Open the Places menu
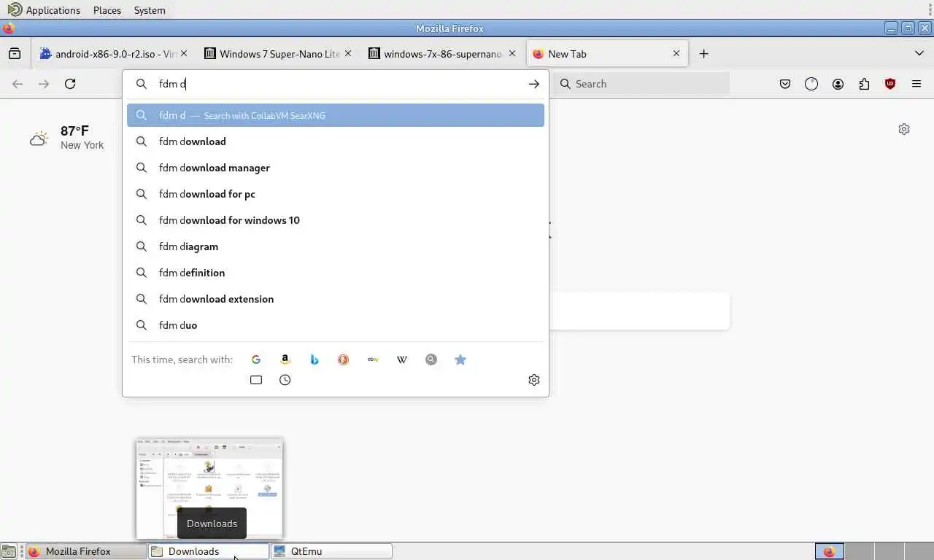Screen dimensions: 934x560 [x=107, y=10]
